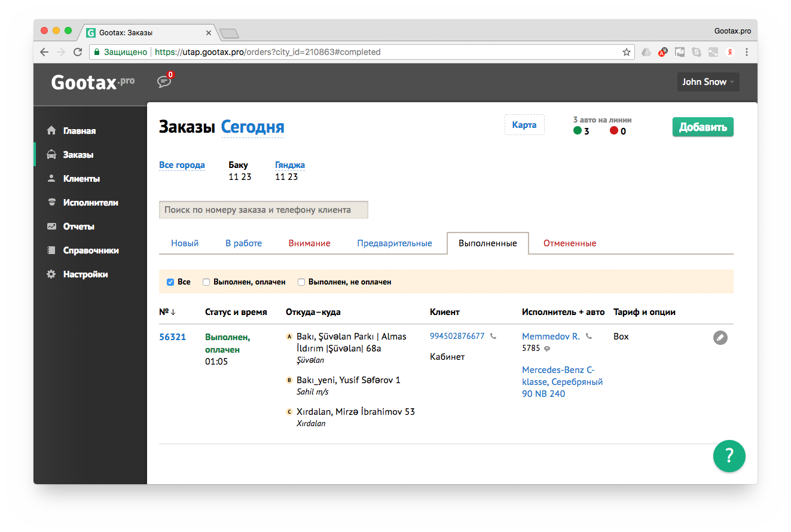
Task: Message driver via chat icon beside 5785
Action: pos(547,348)
